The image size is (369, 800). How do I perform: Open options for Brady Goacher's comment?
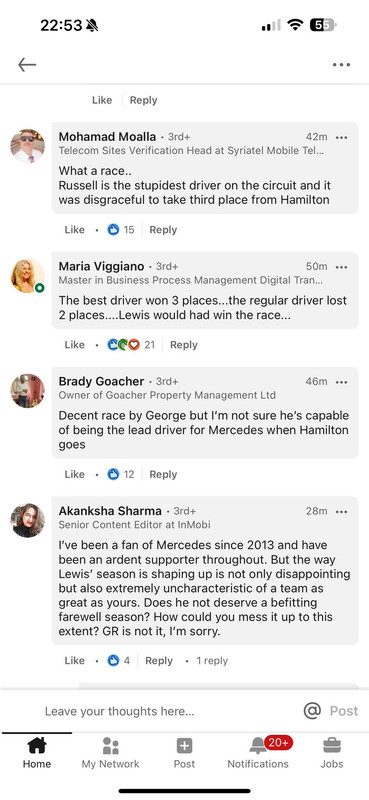pos(341,382)
